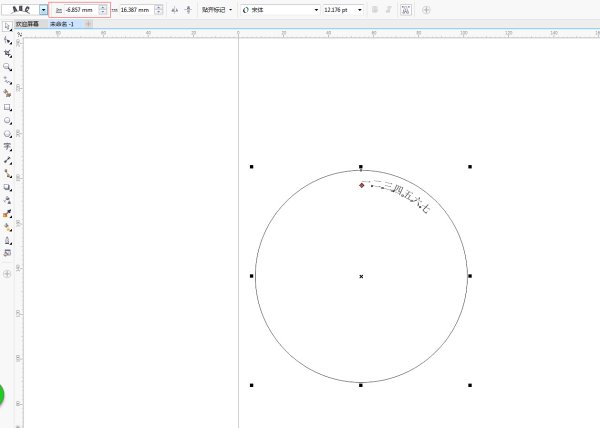600x428 pixels.
Task: Click the 16.387 mm offset field
Action: [137, 10]
